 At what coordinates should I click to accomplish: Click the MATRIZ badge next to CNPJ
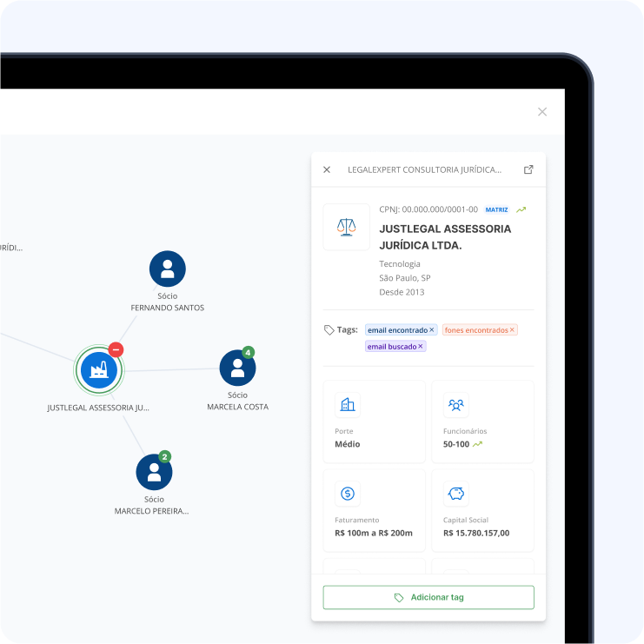coord(496,209)
